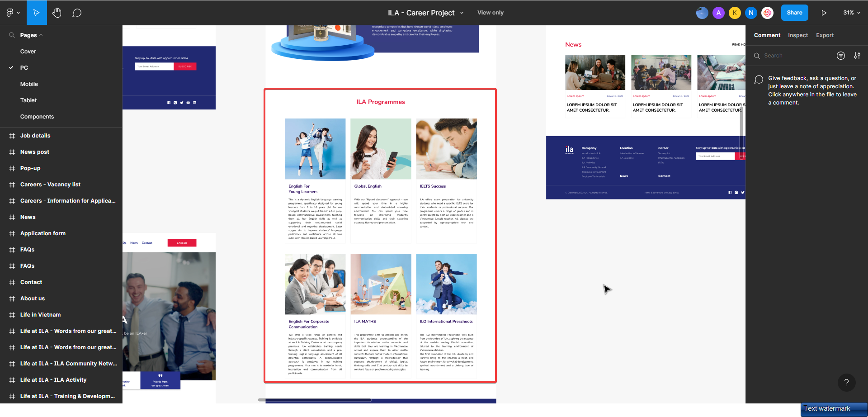Click the Share button
Screen dimensions: 868x417
click(x=794, y=13)
